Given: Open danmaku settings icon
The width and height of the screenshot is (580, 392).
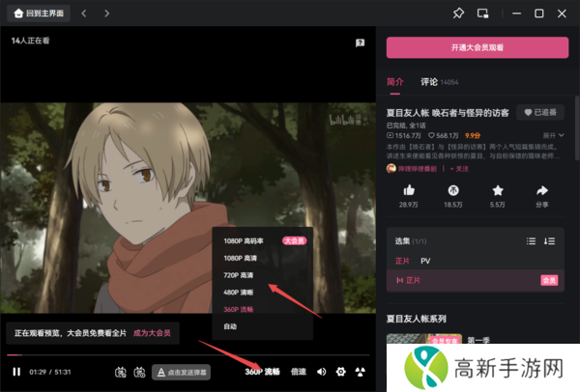Looking at the screenshot, I should [x=139, y=372].
